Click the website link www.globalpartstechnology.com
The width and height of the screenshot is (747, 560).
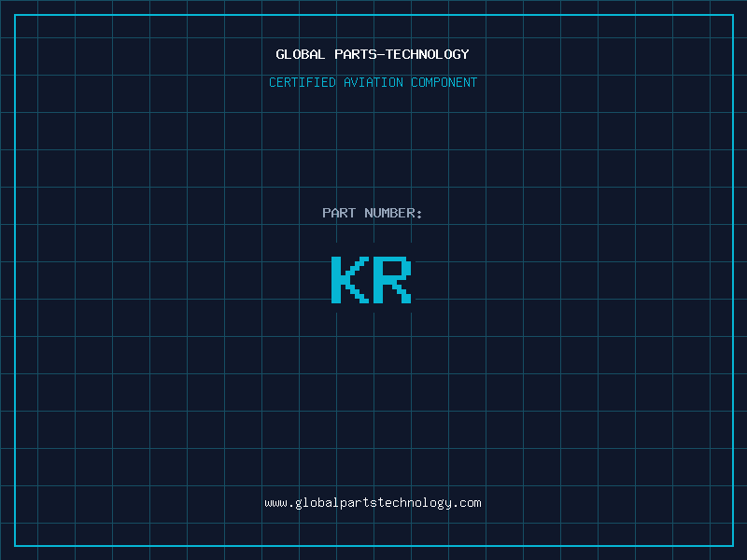click(373, 503)
